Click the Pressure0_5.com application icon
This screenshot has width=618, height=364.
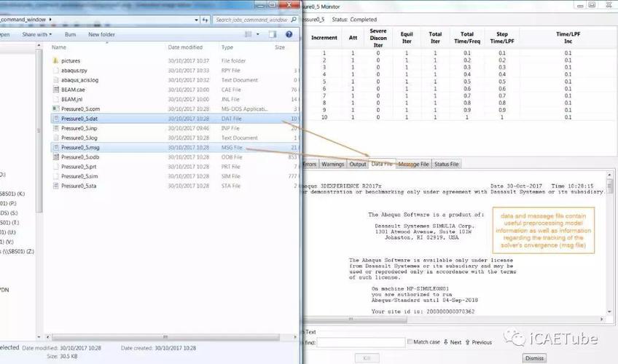tap(55, 108)
